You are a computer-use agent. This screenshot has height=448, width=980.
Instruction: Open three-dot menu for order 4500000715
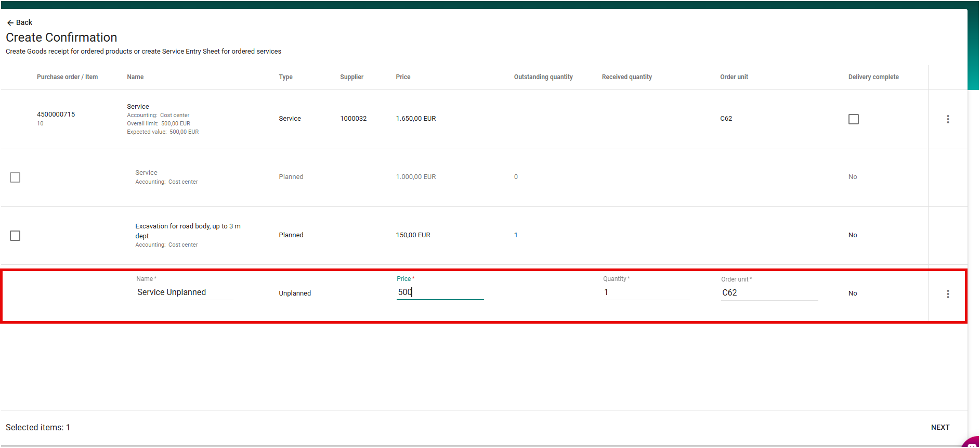(x=947, y=119)
